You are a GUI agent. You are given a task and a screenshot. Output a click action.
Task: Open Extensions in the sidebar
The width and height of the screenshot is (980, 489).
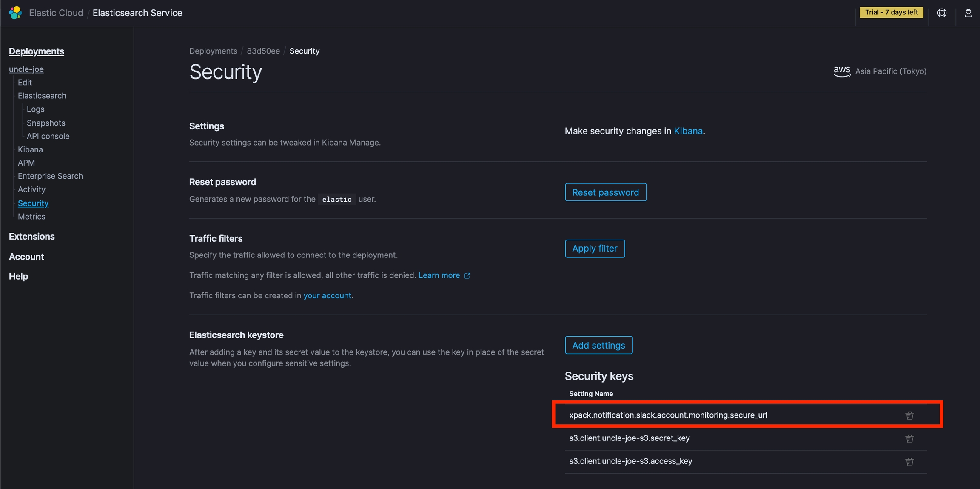(x=32, y=237)
